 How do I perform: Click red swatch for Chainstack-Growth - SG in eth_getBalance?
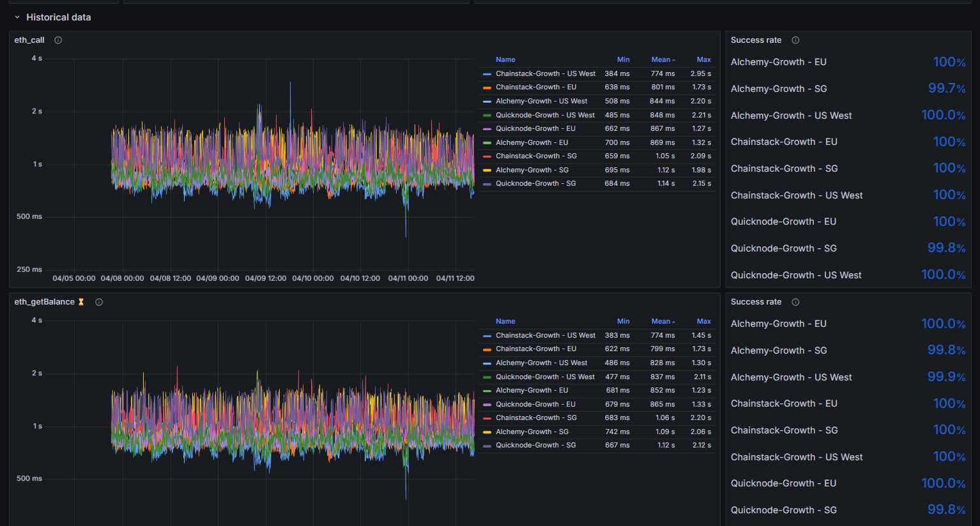click(487, 418)
